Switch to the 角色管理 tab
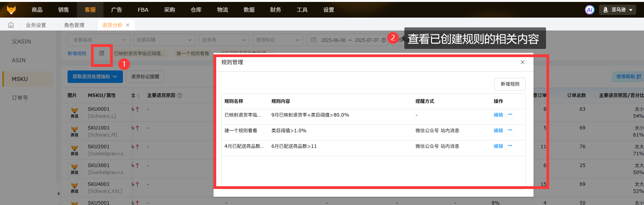 pyautogui.click(x=74, y=25)
